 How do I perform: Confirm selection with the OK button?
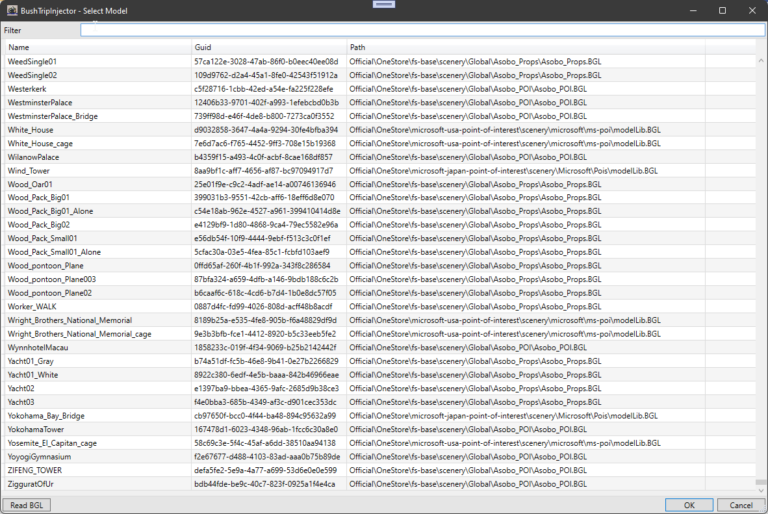pyautogui.click(x=689, y=504)
